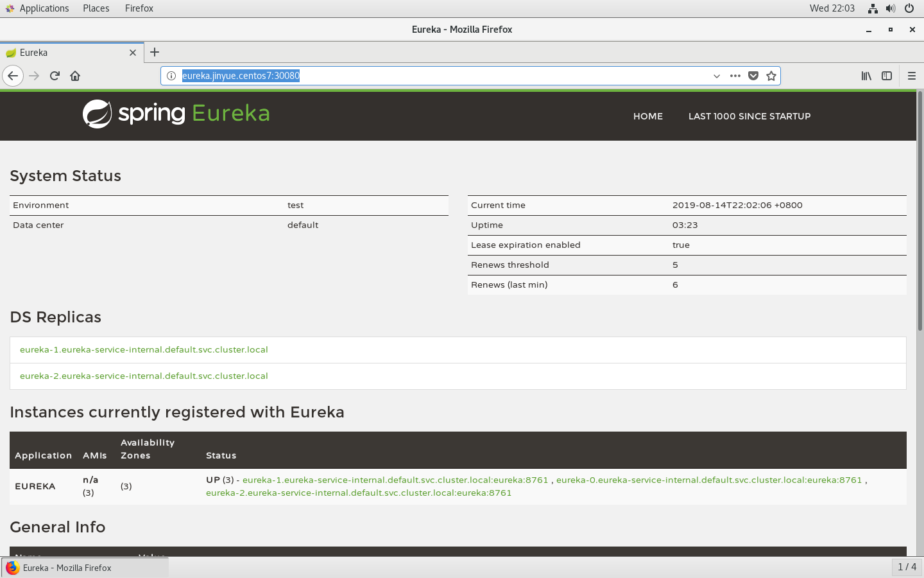The height and width of the screenshot is (578, 924).
Task: Click workspace switcher 1 / 4
Action: 907,567
